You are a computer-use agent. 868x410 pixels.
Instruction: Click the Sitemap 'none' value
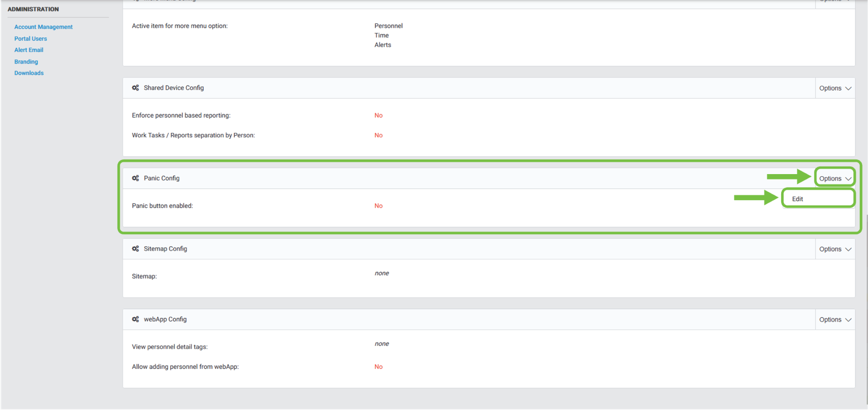point(382,273)
